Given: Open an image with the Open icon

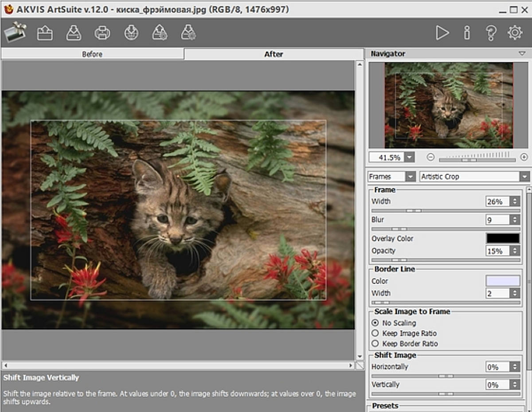Looking at the screenshot, I should pyautogui.click(x=45, y=33).
